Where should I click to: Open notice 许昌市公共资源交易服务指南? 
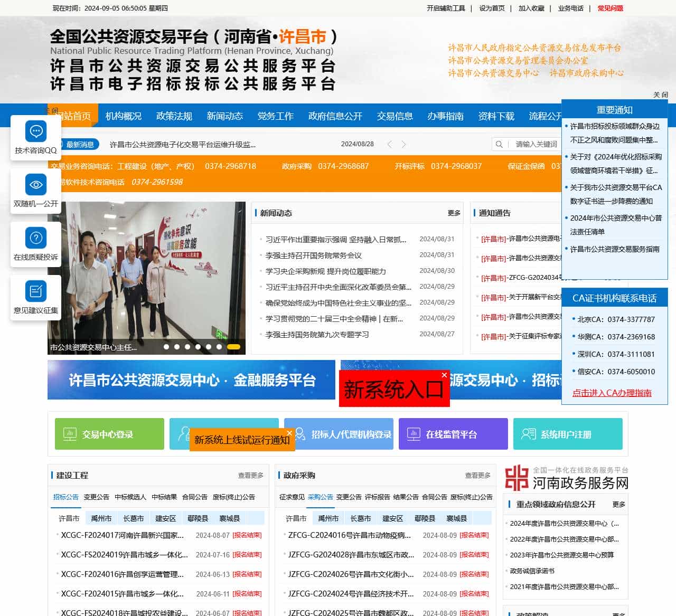[615, 249]
